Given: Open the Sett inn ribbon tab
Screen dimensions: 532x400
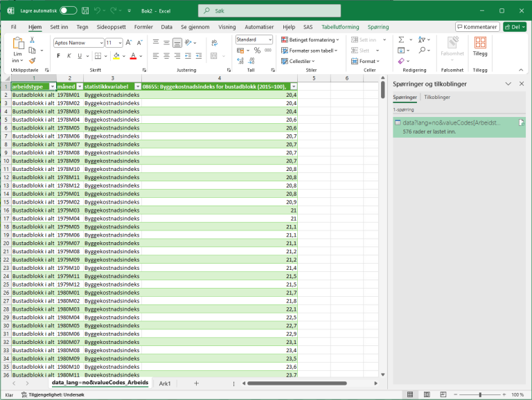Looking at the screenshot, I should tap(59, 26).
